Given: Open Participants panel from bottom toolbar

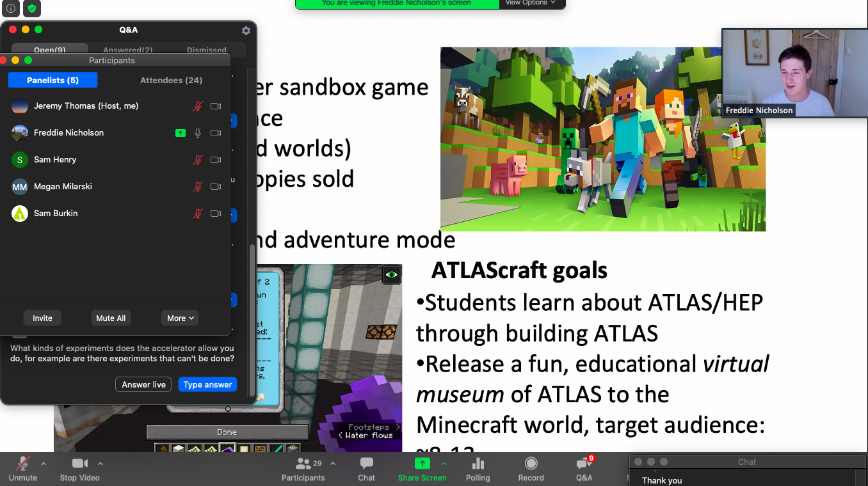Looking at the screenshot, I should (x=303, y=469).
